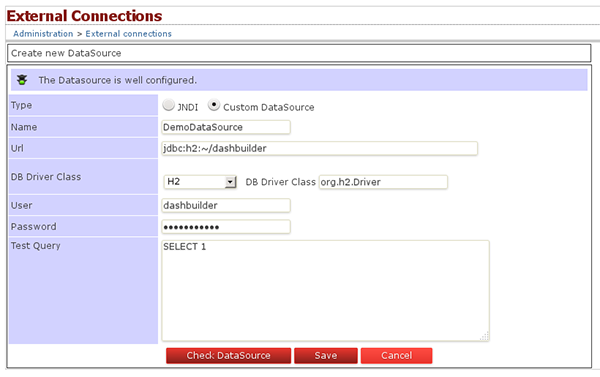Viewport: 600px width, 377px height.
Task: Select the Custom DataSource radio option
Action: (214, 105)
